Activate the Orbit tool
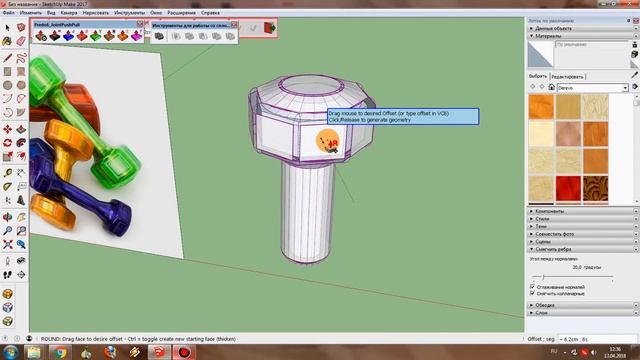640x360 pixels. point(7,217)
